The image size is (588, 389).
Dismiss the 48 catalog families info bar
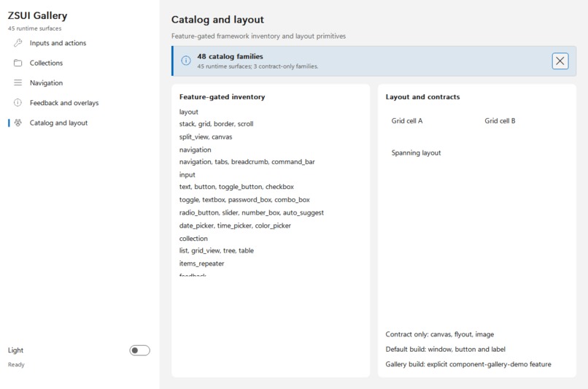(560, 61)
